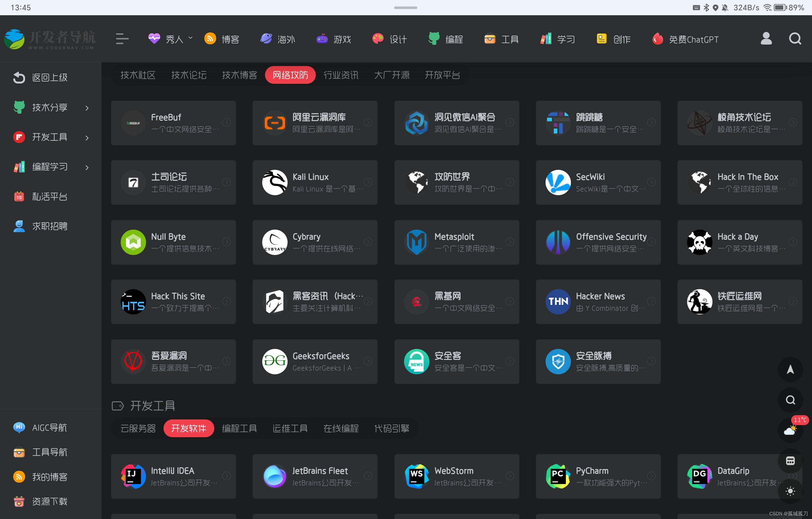Select the 编程工具 tab

click(239, 428)
